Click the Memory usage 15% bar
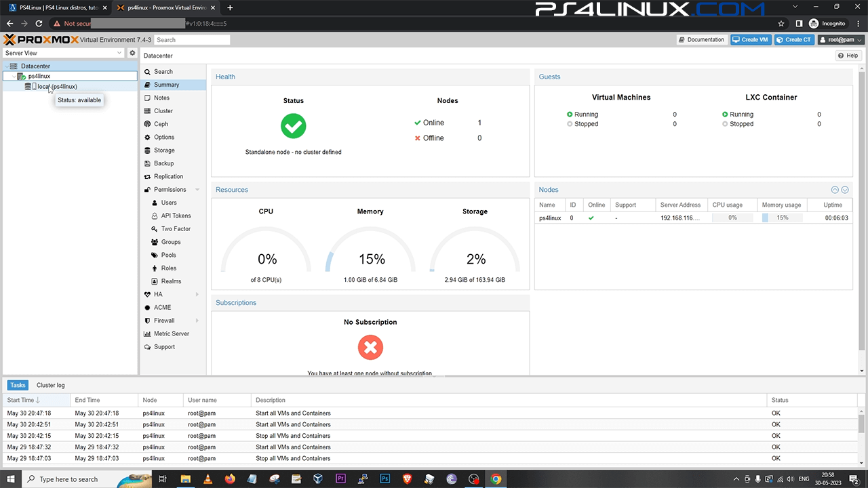The width and height of the screenshot is (868, 488). click(x=782, y=218)
